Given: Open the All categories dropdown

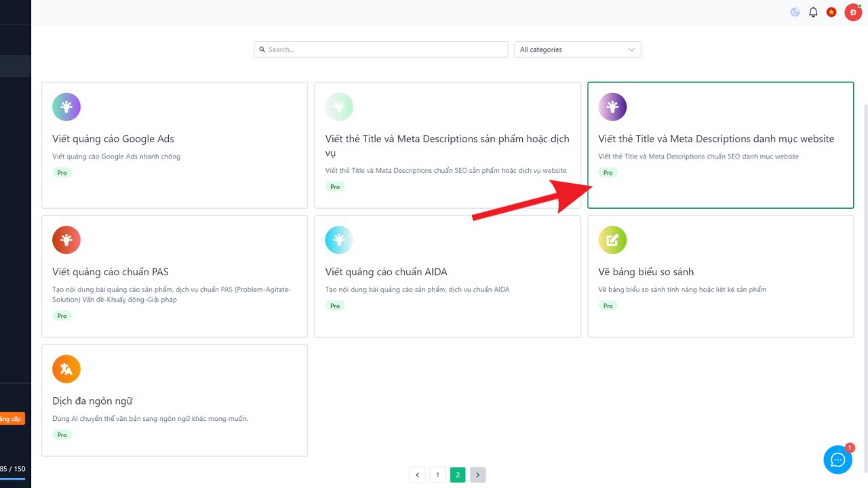Looking at the screenshot, I should click(x=578, y=49).
